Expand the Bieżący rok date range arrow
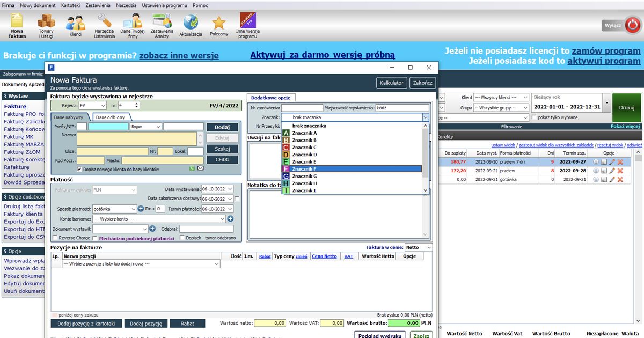The height and width of the screenshot is (338, 644). (x=606, y=102)
